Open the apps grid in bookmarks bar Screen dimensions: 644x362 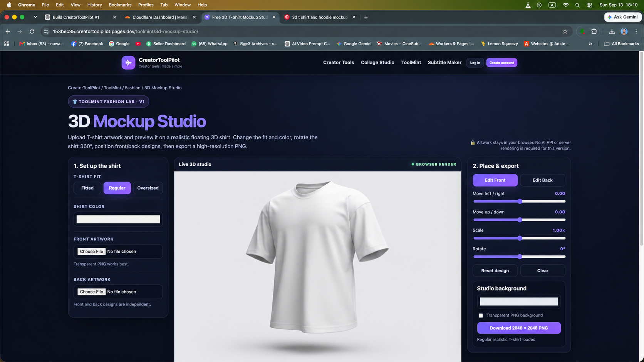click(7, 44)
